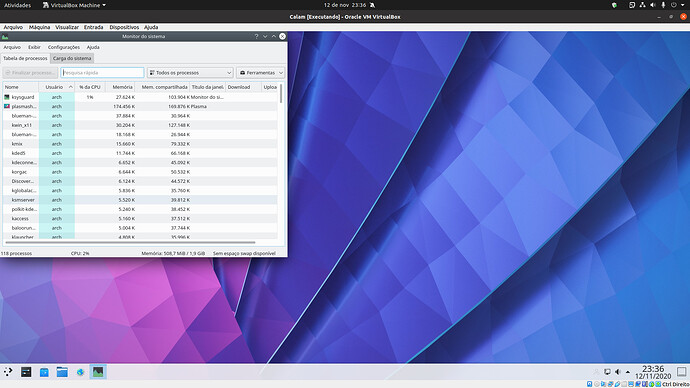
Task: Open the VirtualBox Visualizar menu
Action: 67,27
